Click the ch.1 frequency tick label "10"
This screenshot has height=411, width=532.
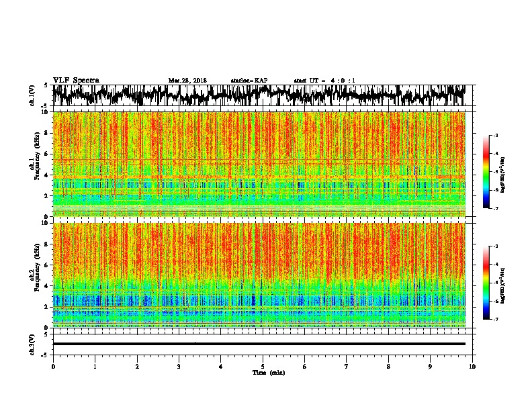(46, 112)
